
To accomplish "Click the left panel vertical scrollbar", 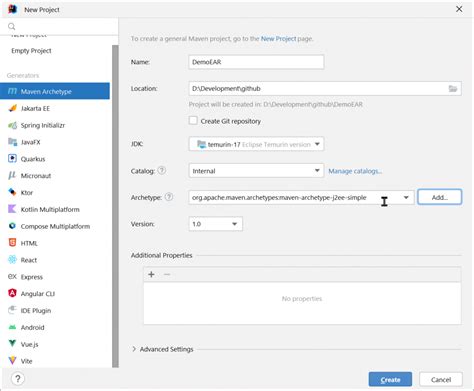I will (x=115, y=206).
